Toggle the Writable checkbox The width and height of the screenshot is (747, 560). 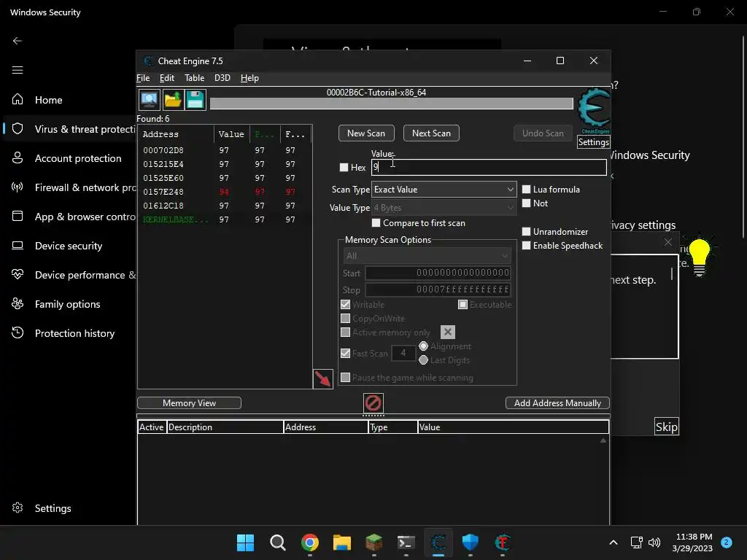[x=345, y=304]
